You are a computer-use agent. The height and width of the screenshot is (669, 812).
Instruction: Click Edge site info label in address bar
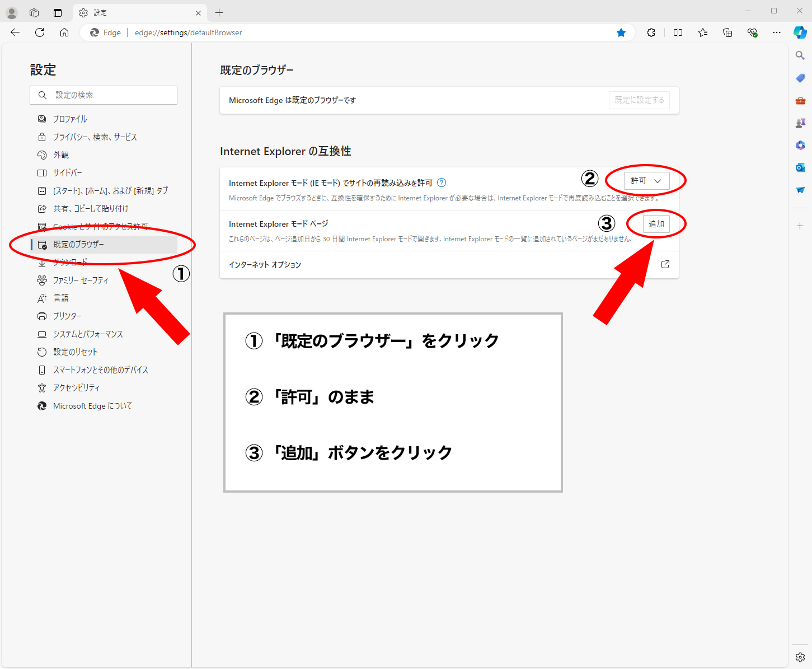tap(106, 32)
